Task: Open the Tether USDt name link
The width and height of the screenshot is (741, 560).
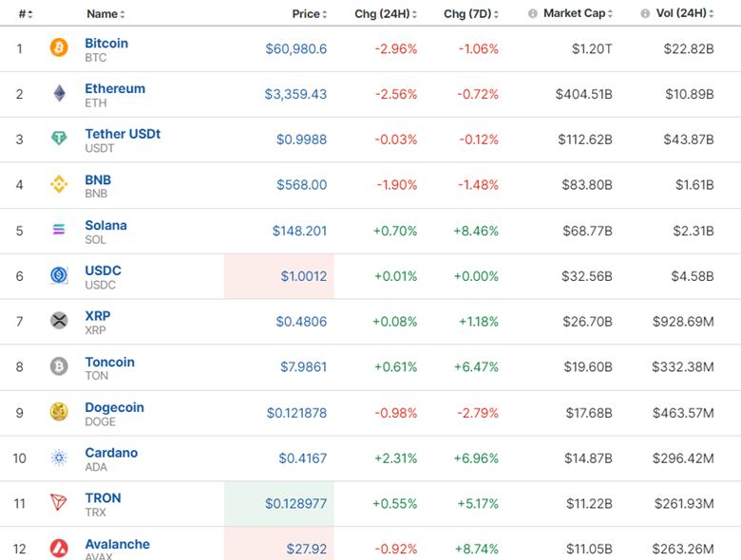Action: [123, 134]
